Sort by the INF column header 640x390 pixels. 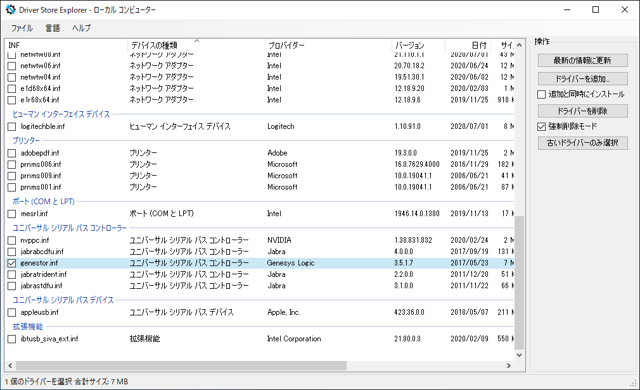click(x=67, y=45)
